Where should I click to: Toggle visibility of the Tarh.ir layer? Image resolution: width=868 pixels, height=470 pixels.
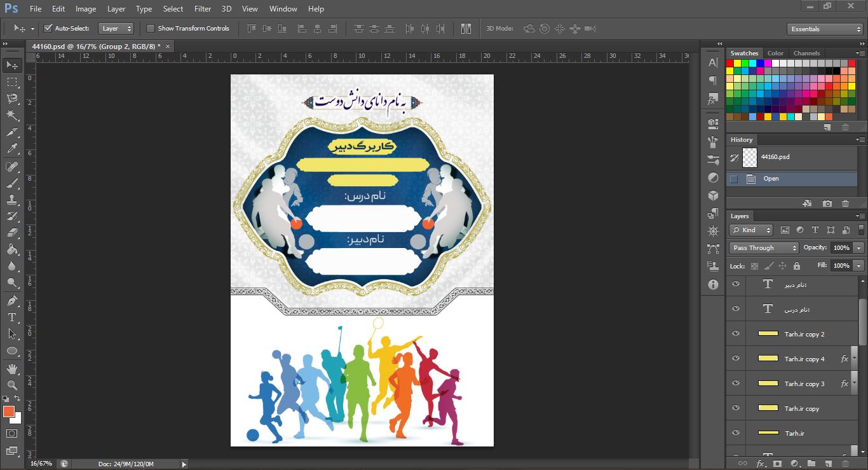(x=736, y=432)
